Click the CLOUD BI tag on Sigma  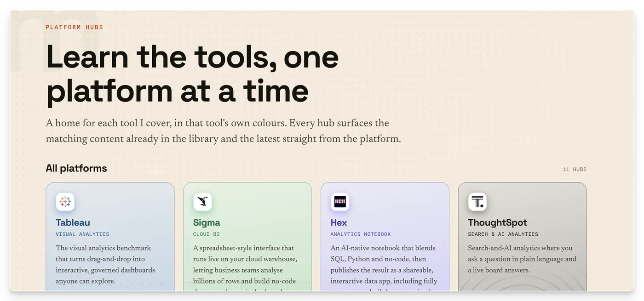pos(207,234)
